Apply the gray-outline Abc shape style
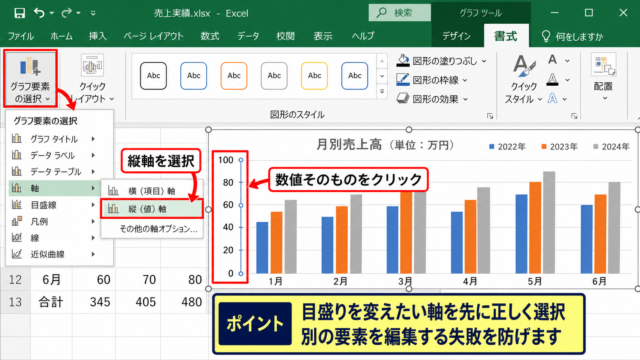Viewport: 640px width, 360px height. coord(274,76)
